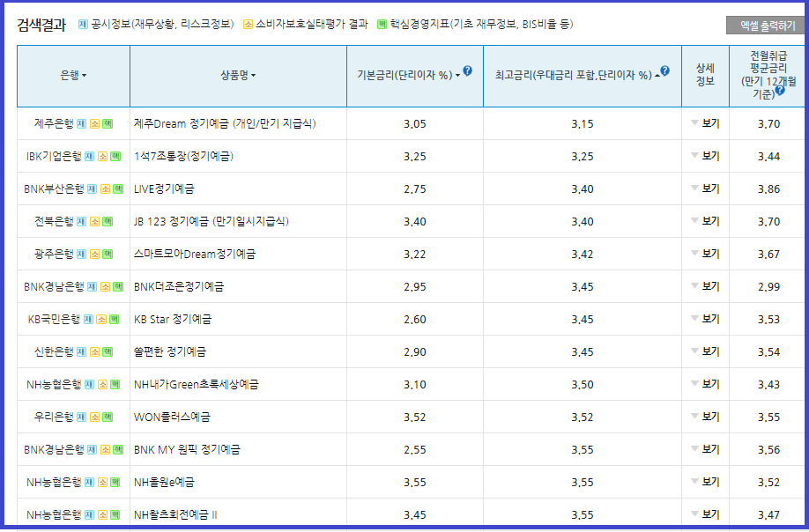Sort by 최고금리 column header

pyautogui.click(x=577, y=75)
